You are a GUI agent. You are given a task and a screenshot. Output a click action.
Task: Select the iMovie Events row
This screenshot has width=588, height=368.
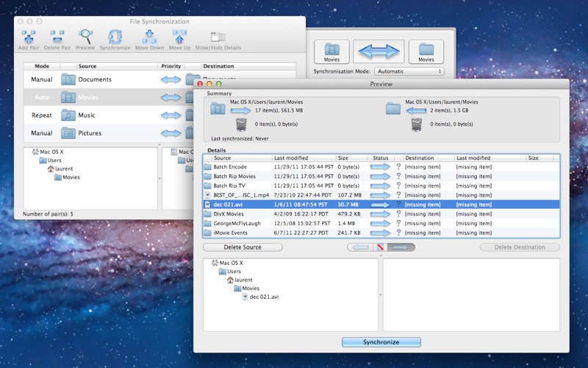[232, 233]
